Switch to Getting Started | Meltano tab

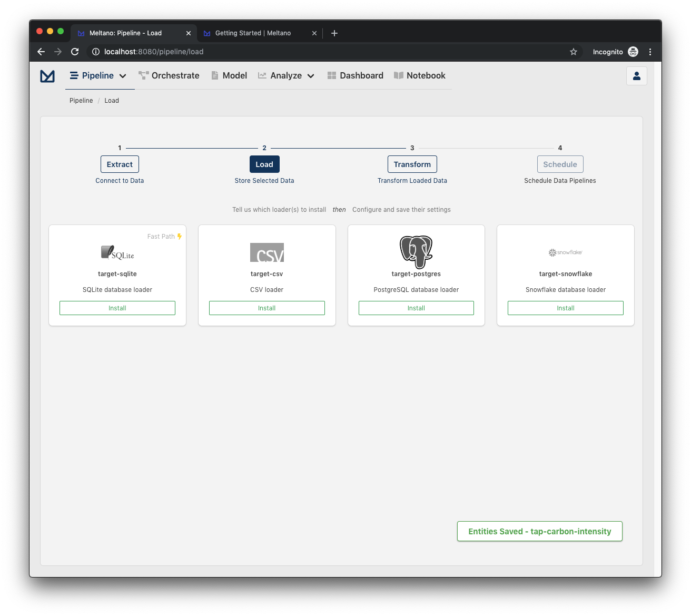click(x=260, y=33)
